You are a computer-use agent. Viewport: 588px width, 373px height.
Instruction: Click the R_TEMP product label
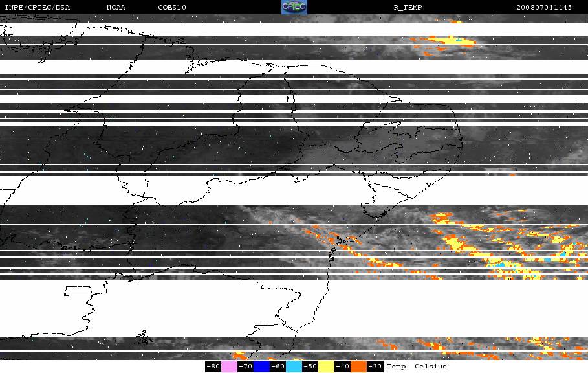click(408, 8)
